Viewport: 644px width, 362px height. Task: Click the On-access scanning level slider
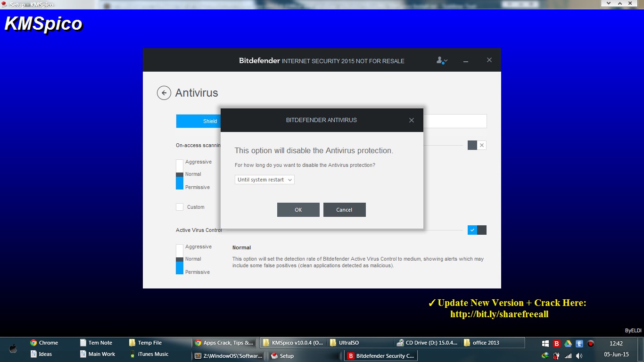point(180,174)
